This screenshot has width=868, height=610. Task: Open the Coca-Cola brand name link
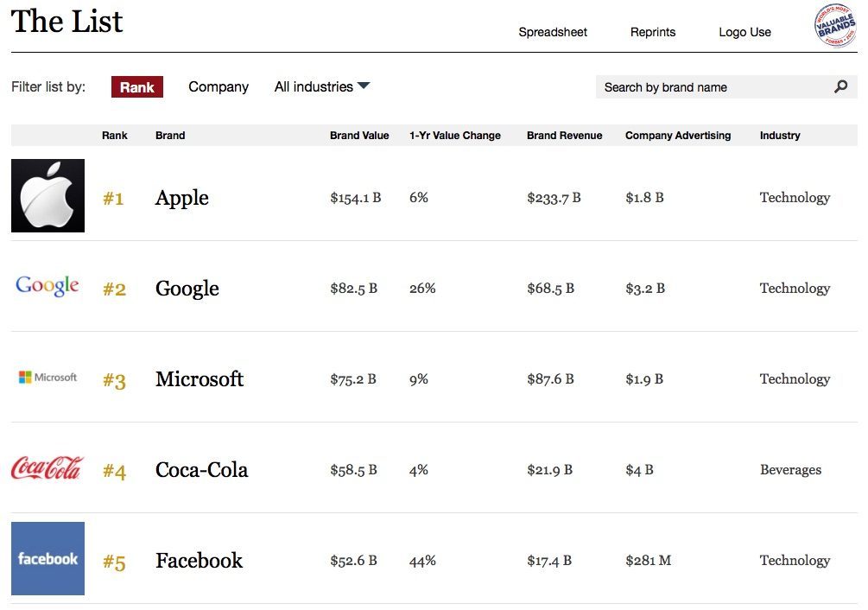(201, 469)
